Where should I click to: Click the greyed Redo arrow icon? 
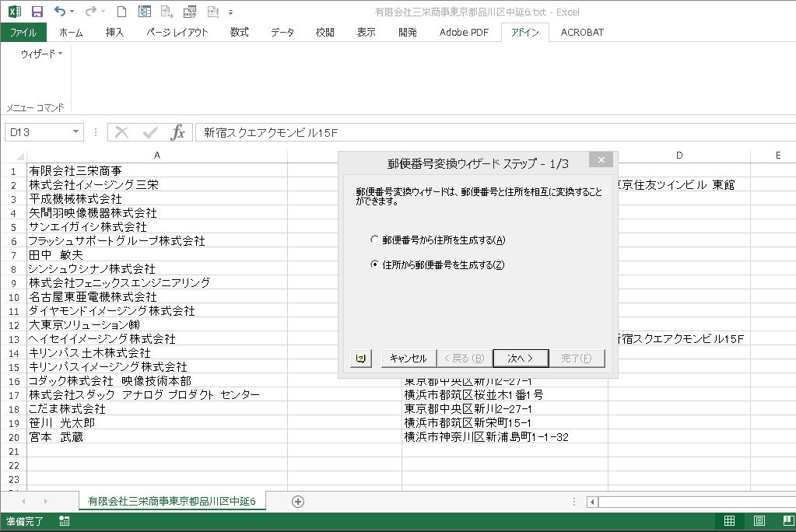(90, 11)
